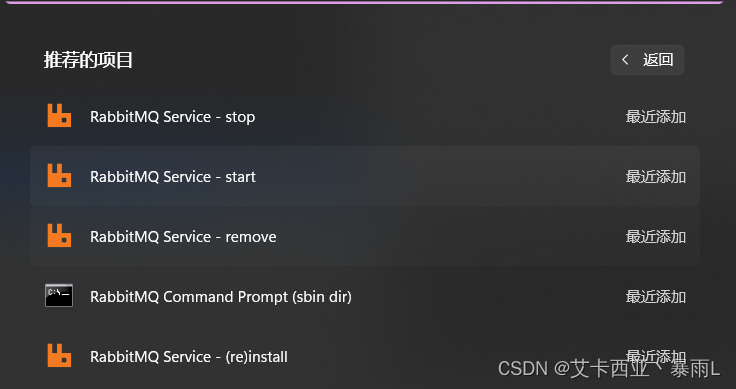Launch RabbitMQ Service - stop entry

(x=365, y=116)
